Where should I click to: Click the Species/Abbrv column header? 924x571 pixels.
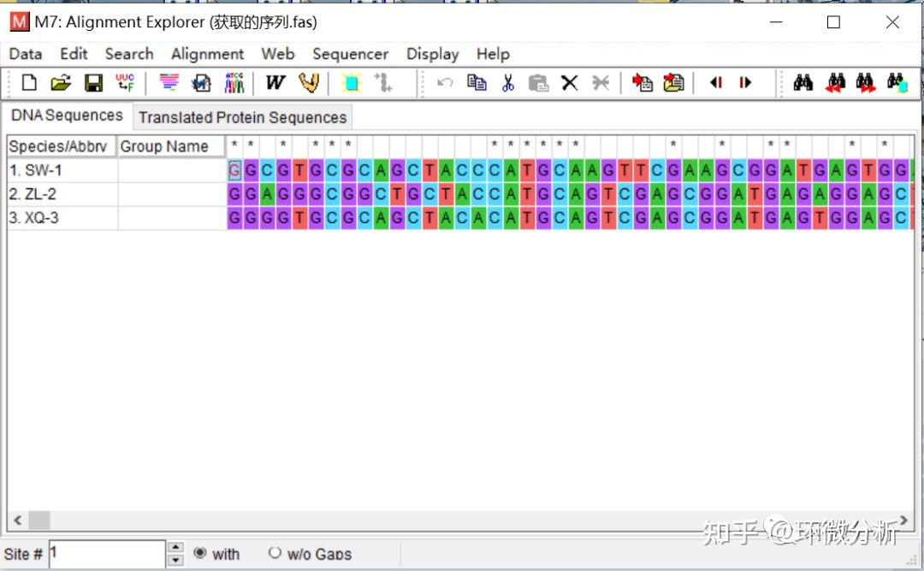[x=62, y=146]
